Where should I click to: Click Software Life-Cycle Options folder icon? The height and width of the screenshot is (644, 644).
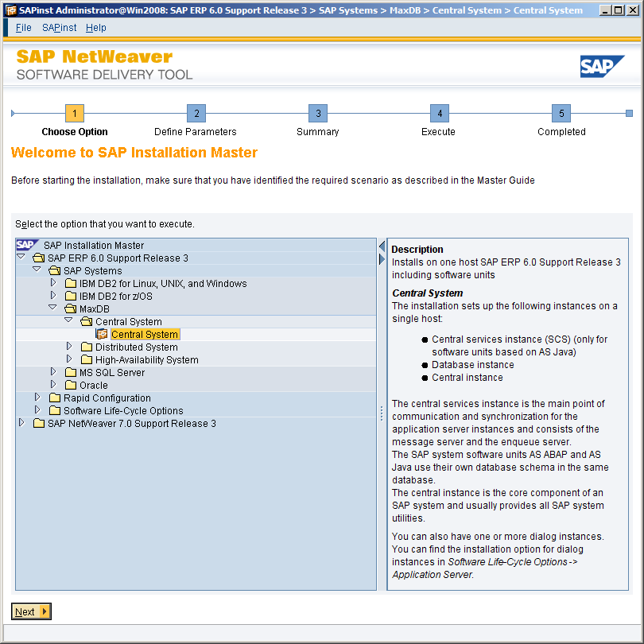pos(55,411)
